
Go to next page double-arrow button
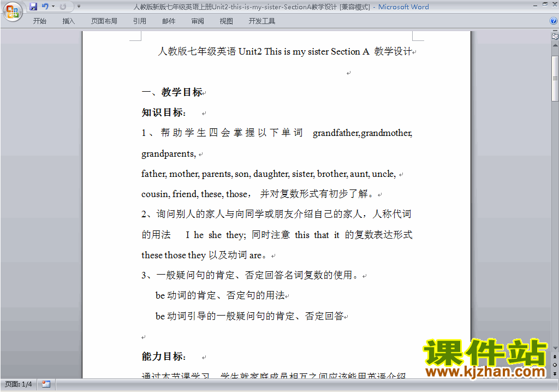pyautogui.click(x=555, y=373)
